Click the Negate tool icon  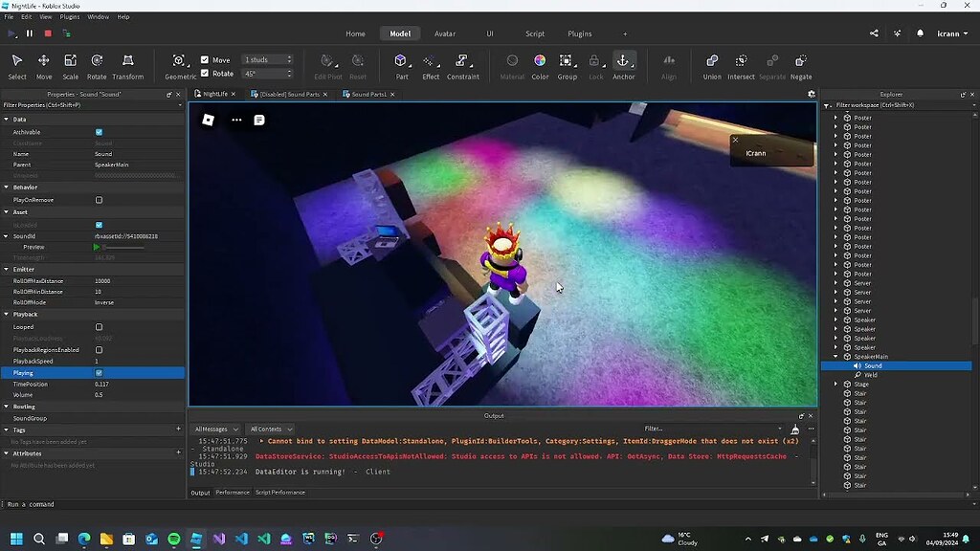coord(800,62)
